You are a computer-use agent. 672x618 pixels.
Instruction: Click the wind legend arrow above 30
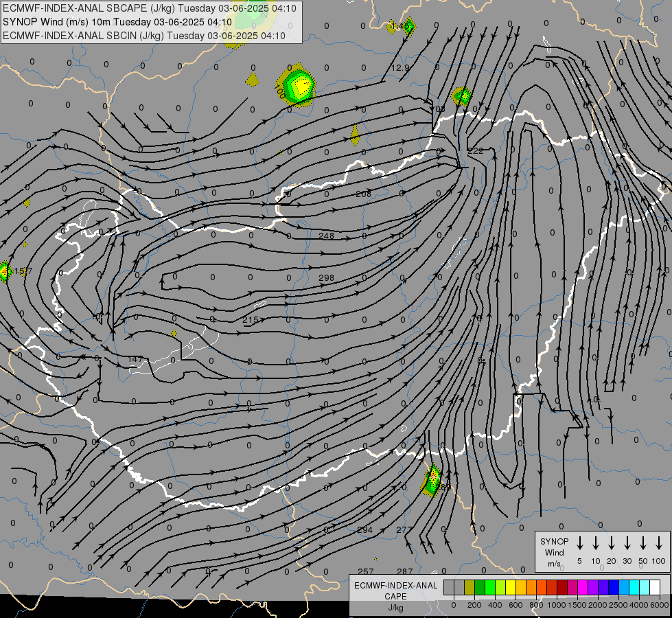point(627,543)
